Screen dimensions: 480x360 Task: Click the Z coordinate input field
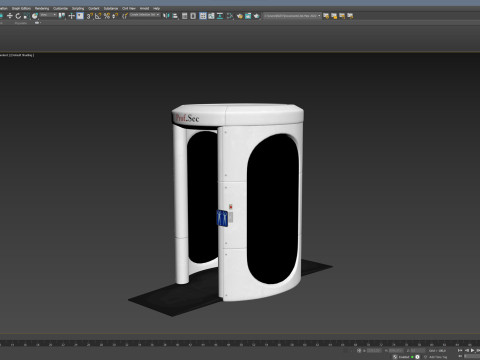point(417,351)
